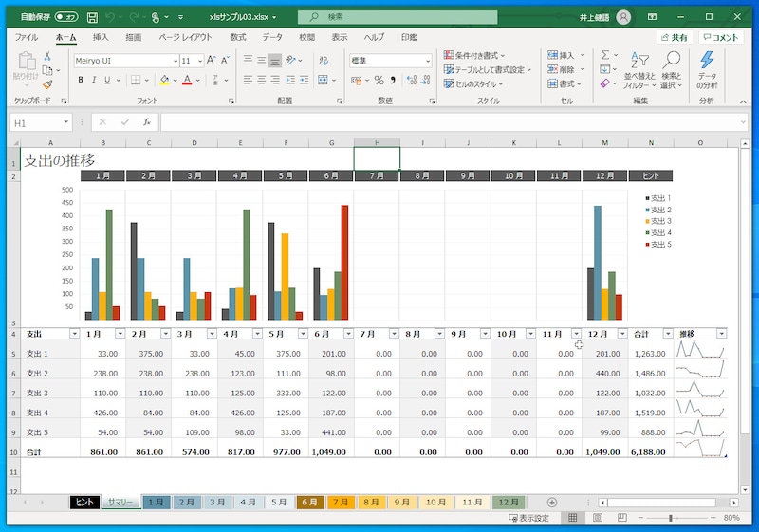The width and height of the screenshot is (759, 532).
Task: Click the insert function fx icon
Action: [147, 122]
